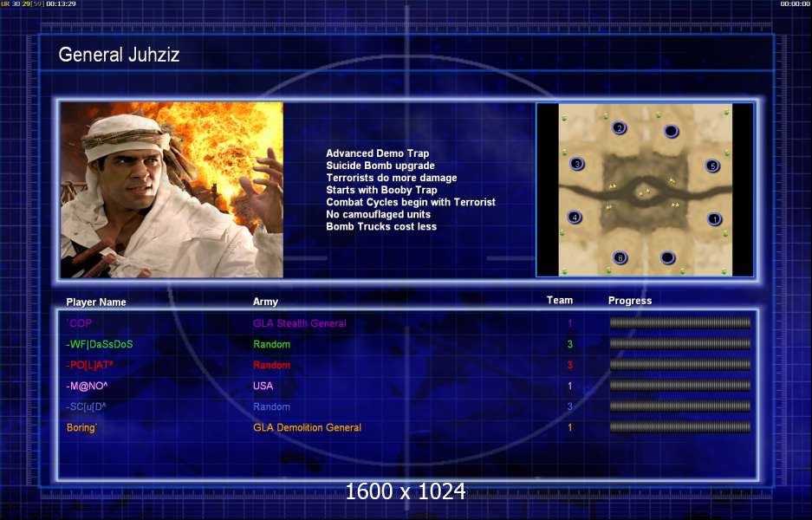
Task: Click the Random army of -PO[L]AT^
Action: pos(271,365)
